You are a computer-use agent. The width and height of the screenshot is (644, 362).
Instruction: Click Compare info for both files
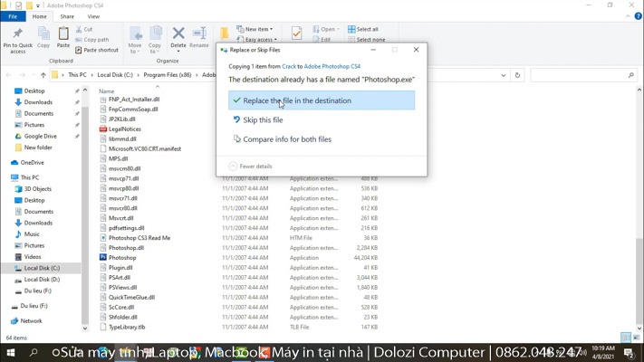287,139
